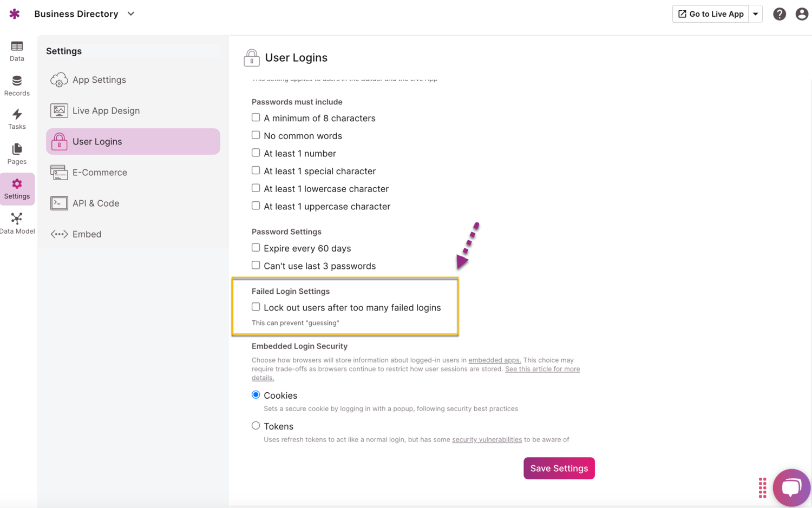Switch to the E-Commerce settings section

100,172
